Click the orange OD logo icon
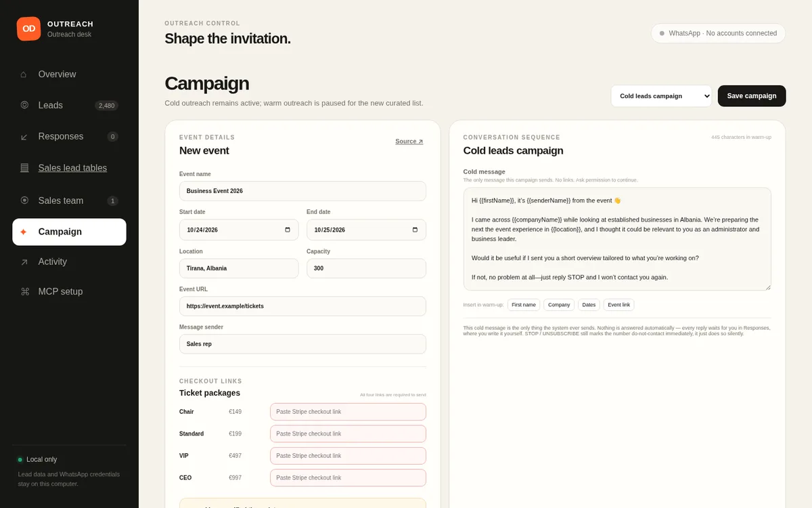This screenshot has width=812, height=508. [x=29, y=28]
